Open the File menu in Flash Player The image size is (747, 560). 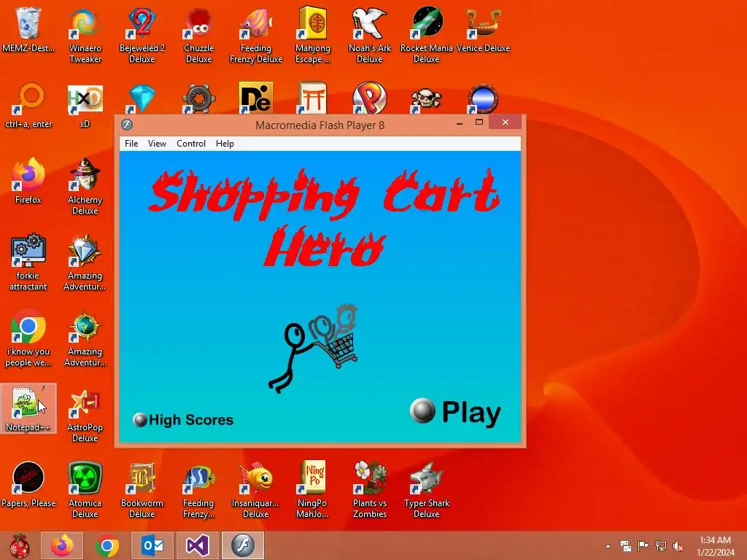pyautogui.click(x=131, y=144)
